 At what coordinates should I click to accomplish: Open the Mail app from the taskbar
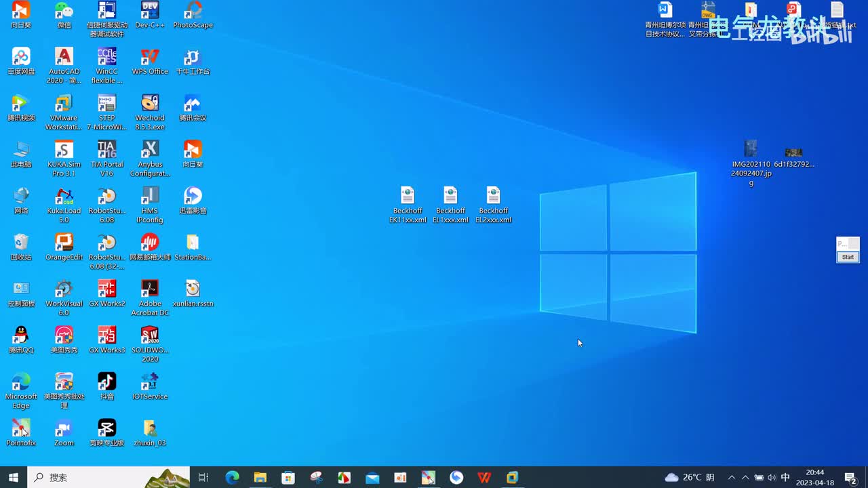click(x=372, y=477)
